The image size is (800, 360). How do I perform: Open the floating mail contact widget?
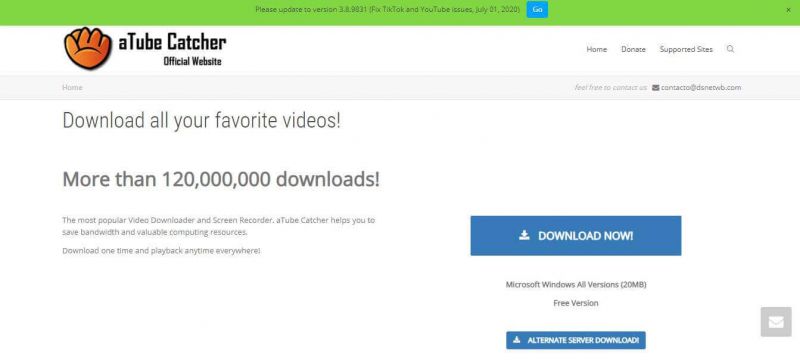pyautogui.click(x=776, y=322)
